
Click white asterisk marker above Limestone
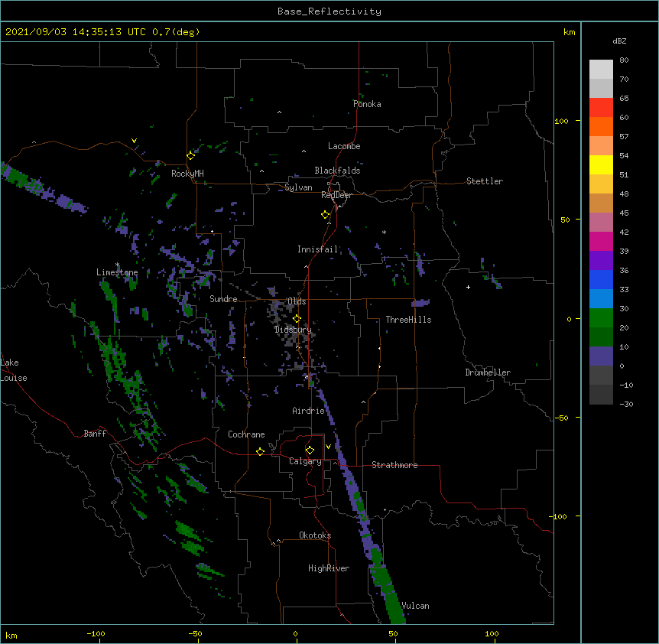point(118,264)
